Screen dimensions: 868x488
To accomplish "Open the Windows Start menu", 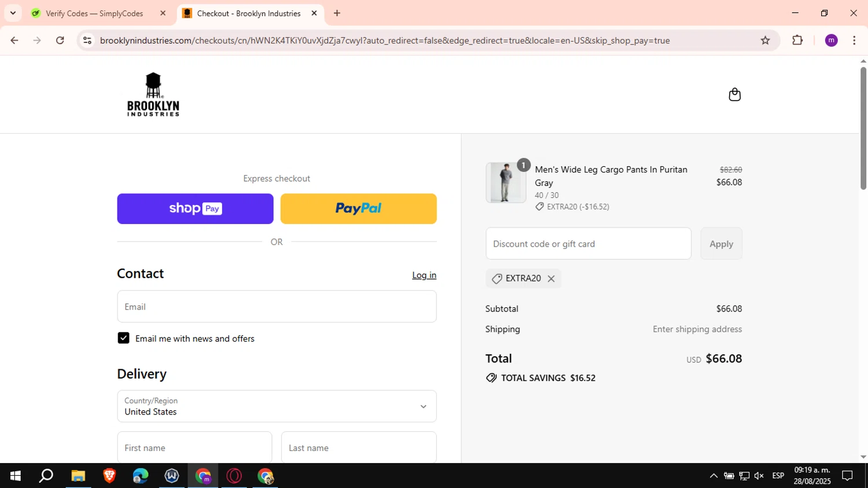I will coord(16,476).
